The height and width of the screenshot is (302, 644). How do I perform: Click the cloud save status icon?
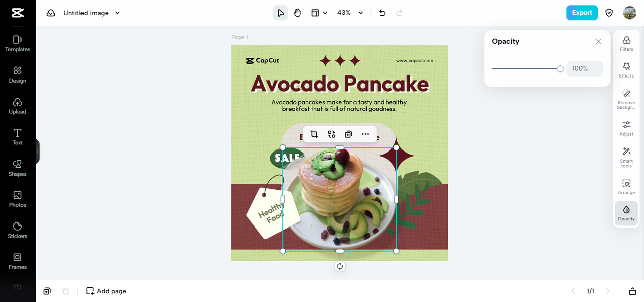pyautogui.click(x=51, y=13)
